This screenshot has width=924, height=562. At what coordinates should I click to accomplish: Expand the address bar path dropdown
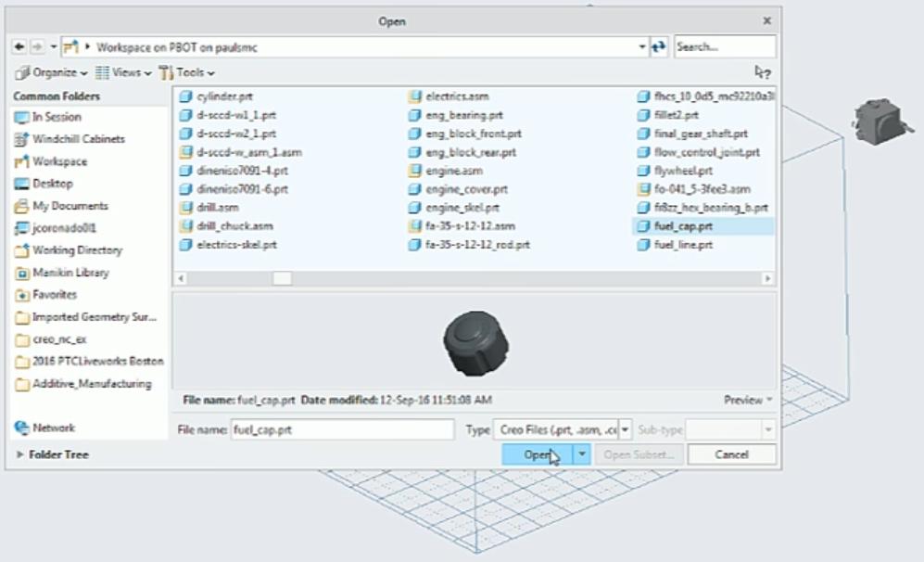click(641, 46)
